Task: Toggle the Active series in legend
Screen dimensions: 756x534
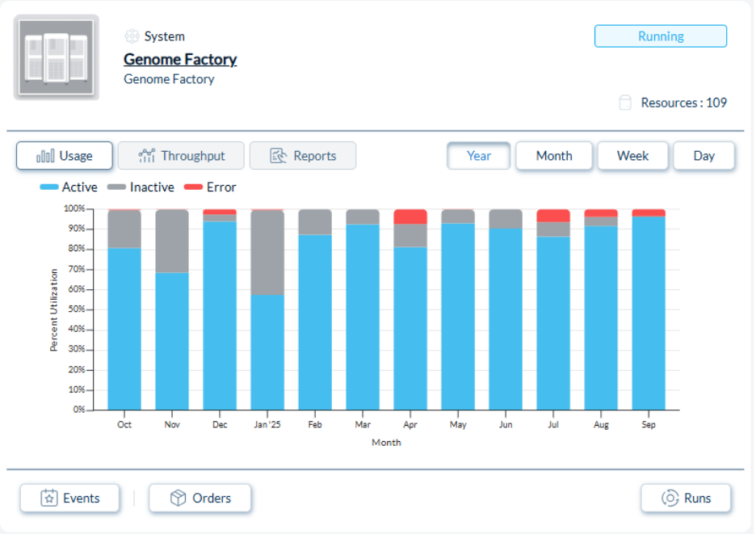Action: 69,187
